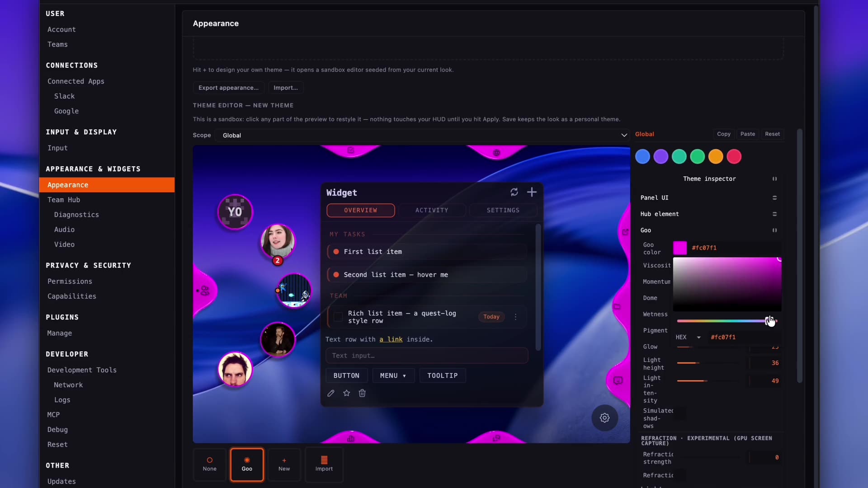
Task: Click the Reset button in inspector
Action: (772, 134)
